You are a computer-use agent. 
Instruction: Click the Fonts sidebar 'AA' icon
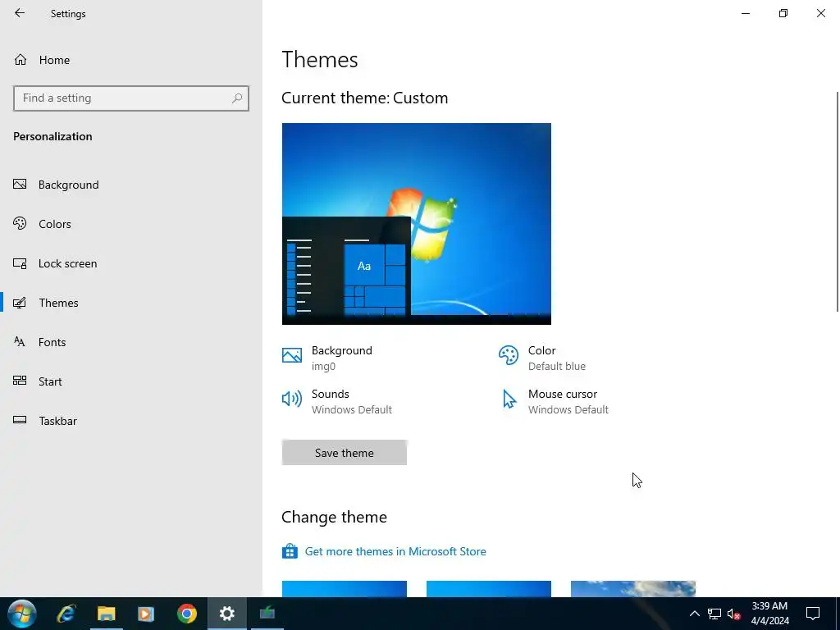coord(20,341)
